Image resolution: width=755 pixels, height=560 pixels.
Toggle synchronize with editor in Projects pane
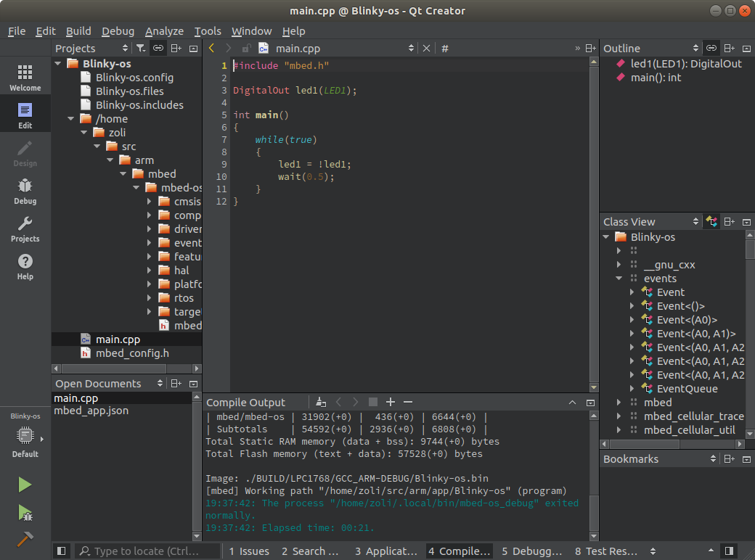click(158, 48)
